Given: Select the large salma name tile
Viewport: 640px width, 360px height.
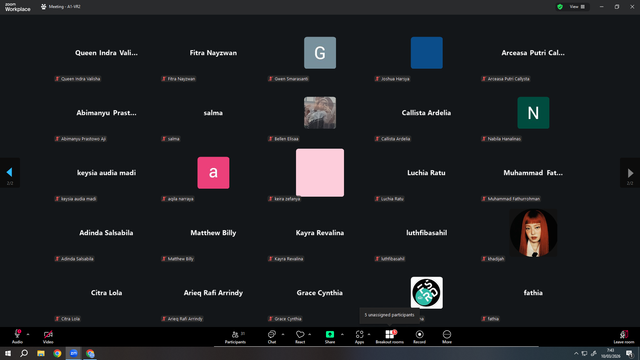Looking at the screenshot, I should tap(213, 113).
